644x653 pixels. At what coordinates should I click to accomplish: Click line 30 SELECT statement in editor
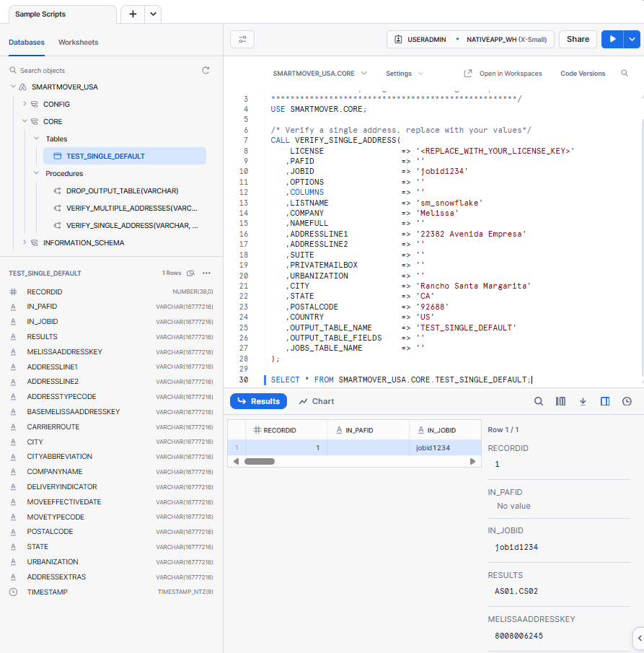pyautogui.click(x=401, y=380)
